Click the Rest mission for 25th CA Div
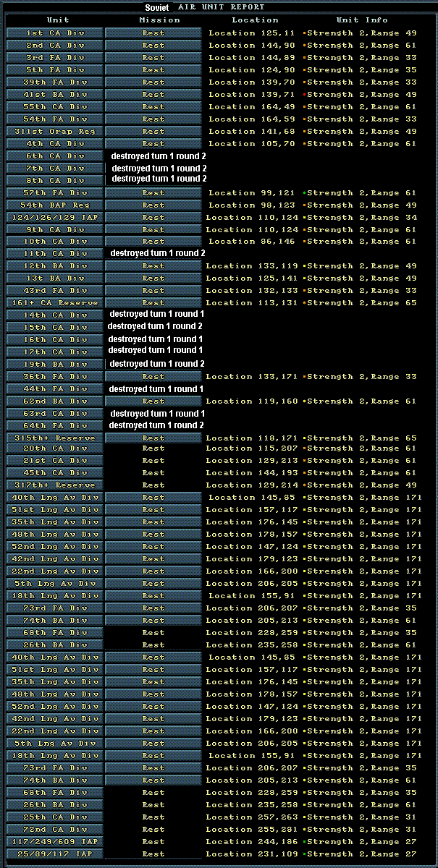This screenshot has width=438, height=868. click(x=153, y=817)
